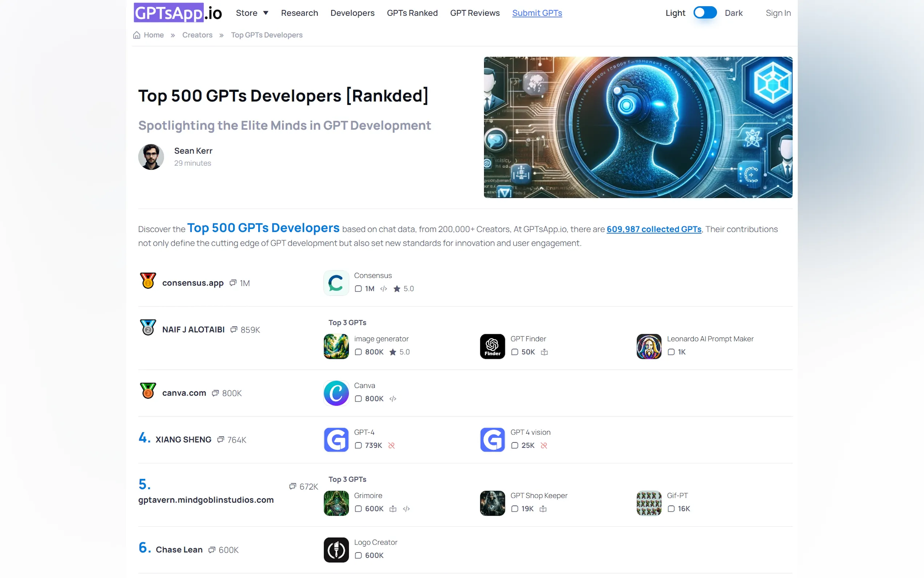Click the chat icon beside Chase Lean 600K

point(212,550)
